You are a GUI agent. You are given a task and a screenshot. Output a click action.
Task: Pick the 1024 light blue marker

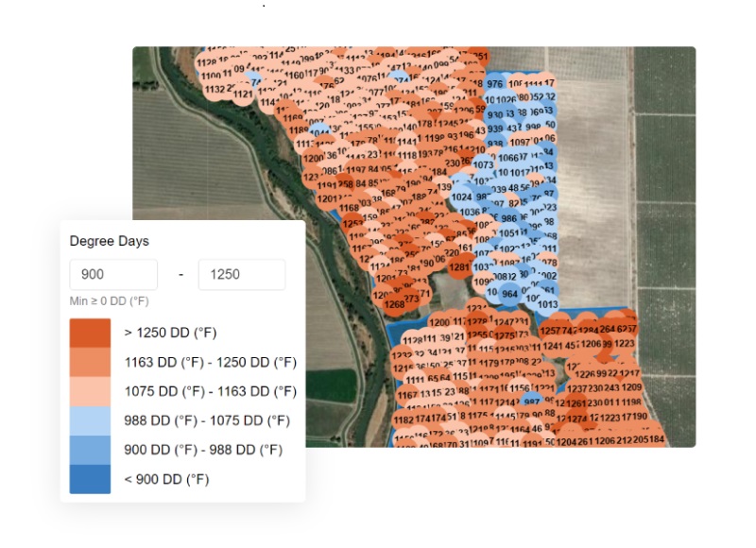[x=462, y=197]
